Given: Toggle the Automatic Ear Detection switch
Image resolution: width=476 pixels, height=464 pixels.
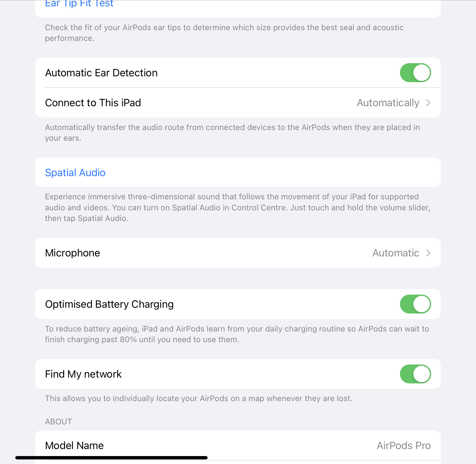Looking at the screenshot, I should pyautogui.click(x=415, y=73).
